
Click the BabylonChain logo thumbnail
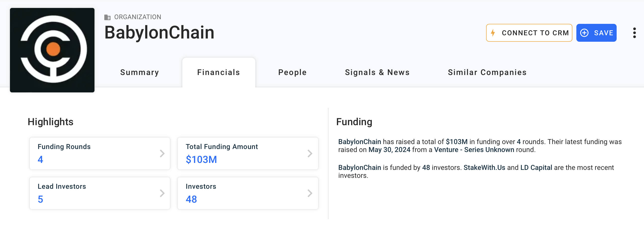(x=52, y=50)
